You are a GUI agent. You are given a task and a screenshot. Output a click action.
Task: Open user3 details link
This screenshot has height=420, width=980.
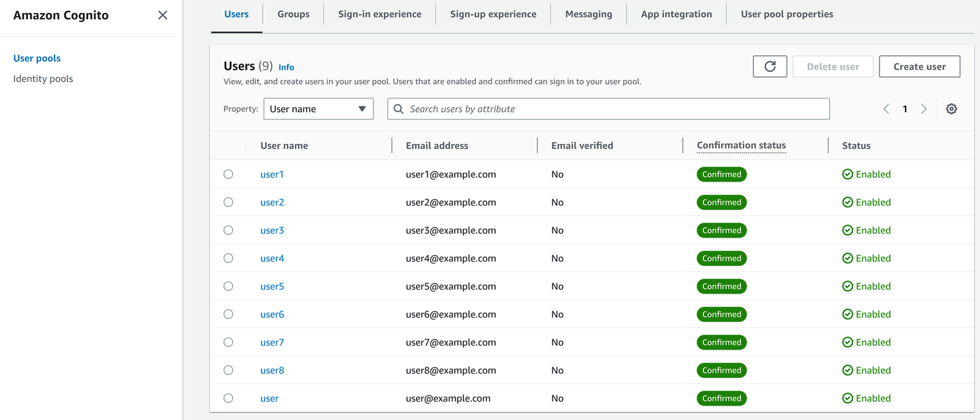coord(272,230)
